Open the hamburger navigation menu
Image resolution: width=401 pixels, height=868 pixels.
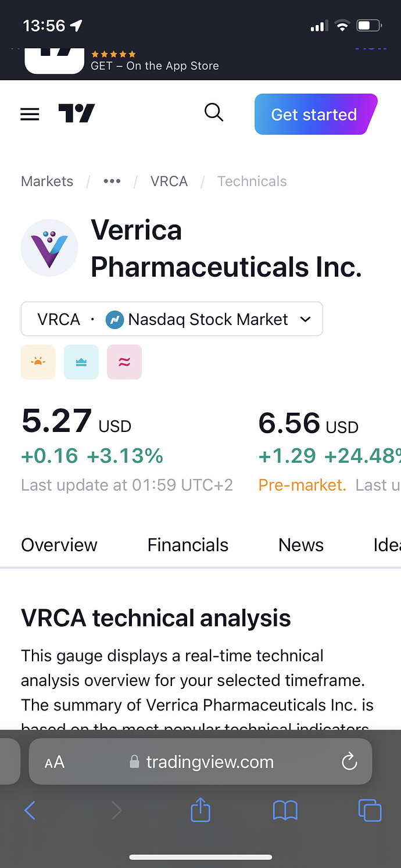30,114
